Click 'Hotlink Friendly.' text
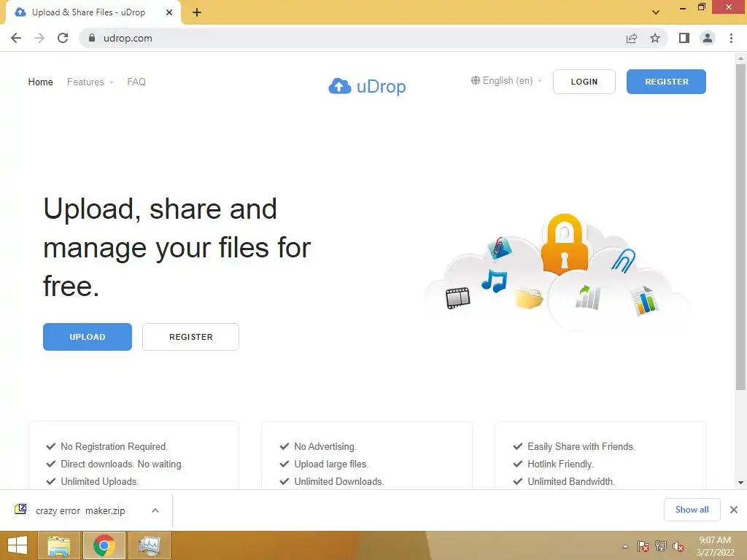The width and height of the screenshot is (747, 560). [560, 464]
